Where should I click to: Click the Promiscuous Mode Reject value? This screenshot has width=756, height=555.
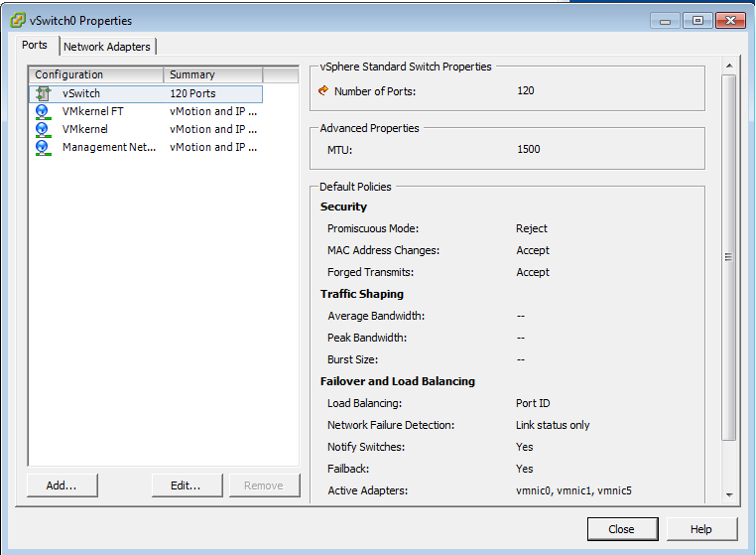(x=532, y=228)
